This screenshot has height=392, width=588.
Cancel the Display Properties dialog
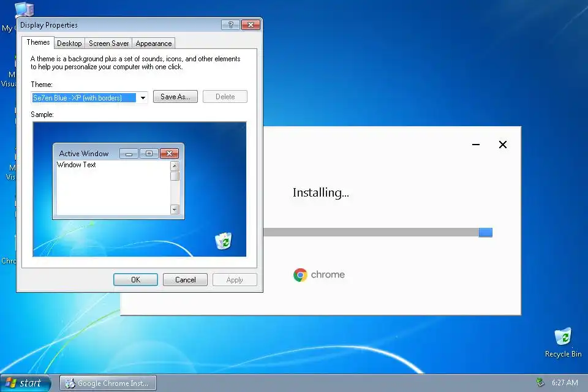(x=185, y=280)
